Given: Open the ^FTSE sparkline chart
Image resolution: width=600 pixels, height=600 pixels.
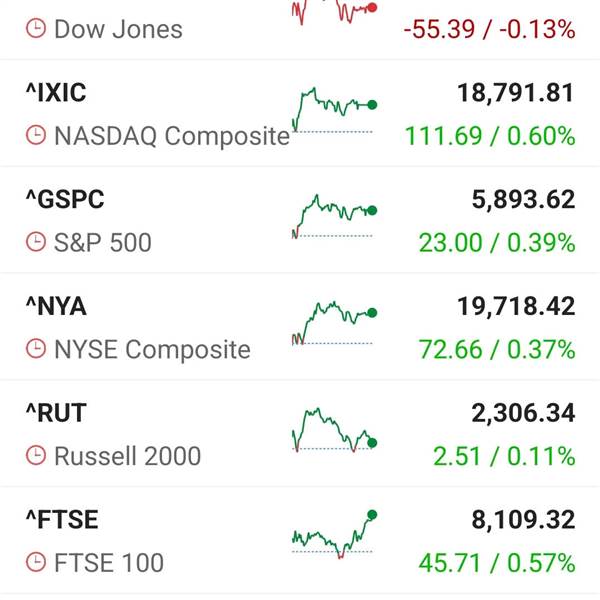Looking at the screenshot, I should click(334, 535).
